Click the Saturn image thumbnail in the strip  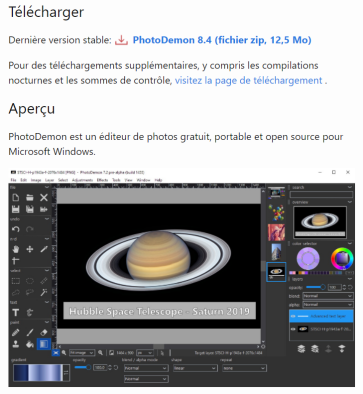276,272
